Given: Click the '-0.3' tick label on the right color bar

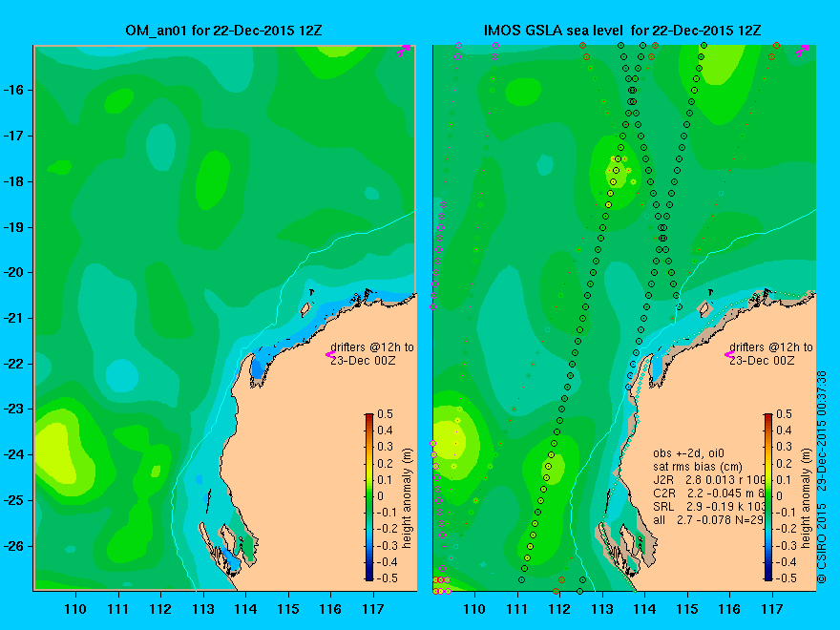Looking at the screenshot, I should click(785, 545).
